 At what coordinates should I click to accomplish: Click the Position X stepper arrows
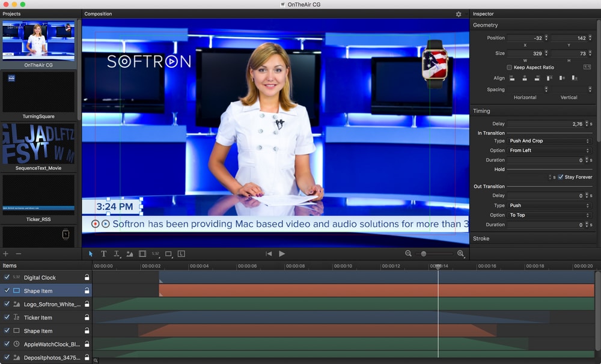(546, 38)
